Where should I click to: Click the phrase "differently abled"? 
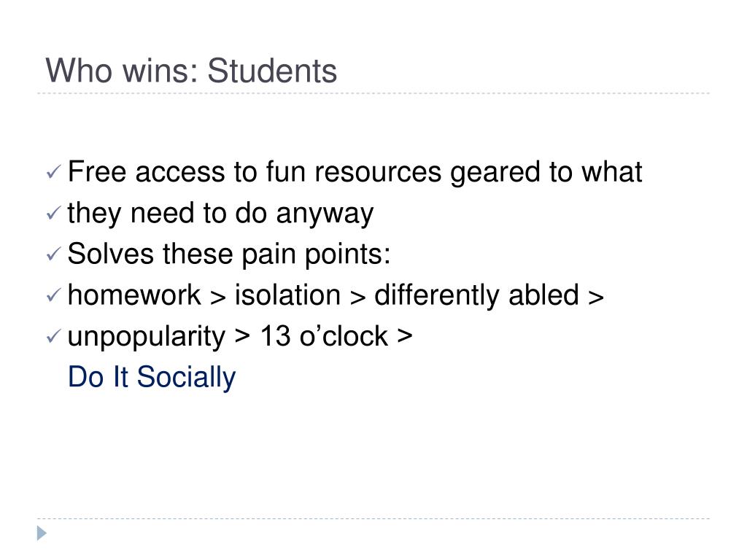coord(476,295)
